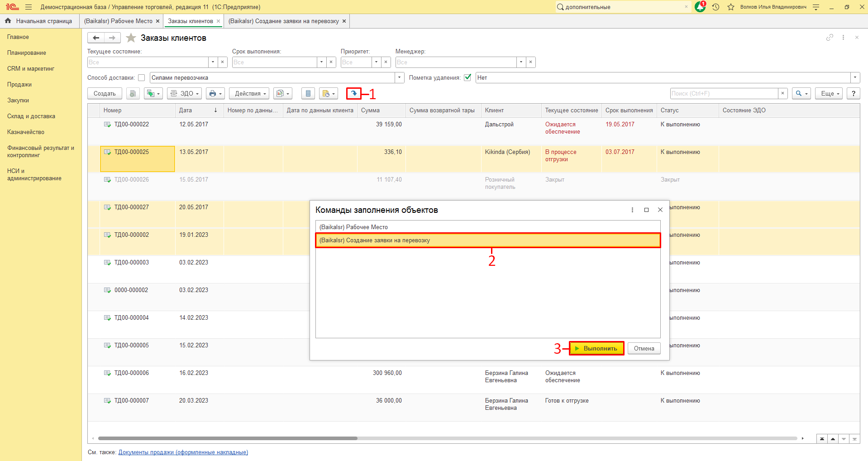
Task: Open the Казначейство section
Action: tap(26, 132)
